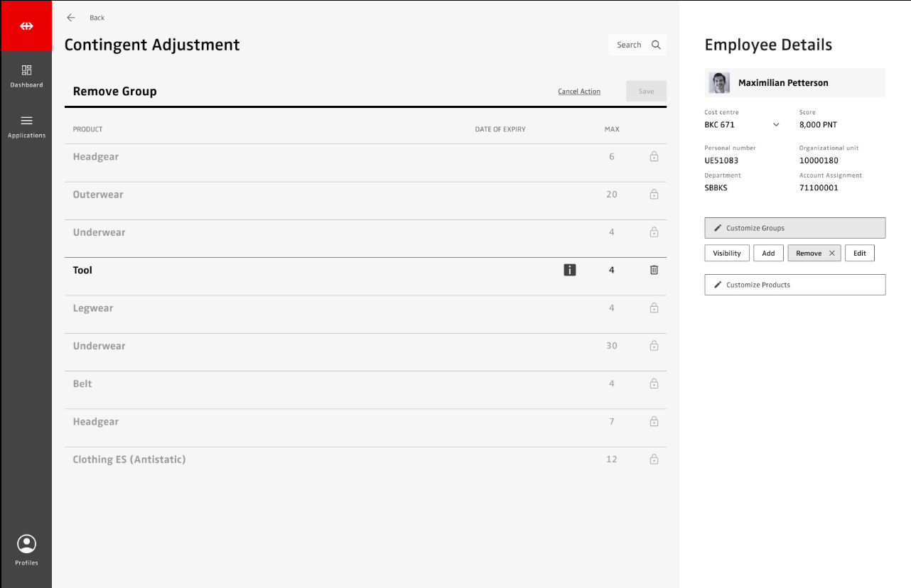The width and height of the screenshot is (911, 588).
Task: Click the Cancel Action link
Action: click(578, 92)
